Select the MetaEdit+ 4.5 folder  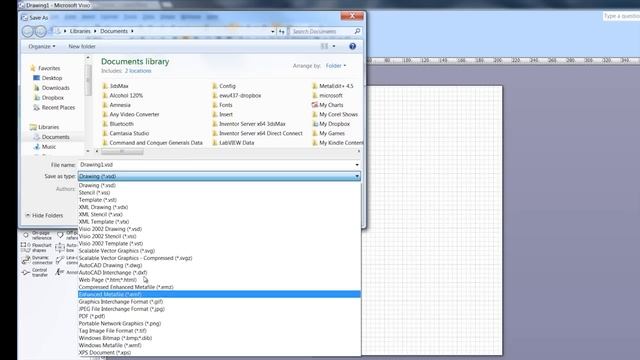[x=333, y=86]
